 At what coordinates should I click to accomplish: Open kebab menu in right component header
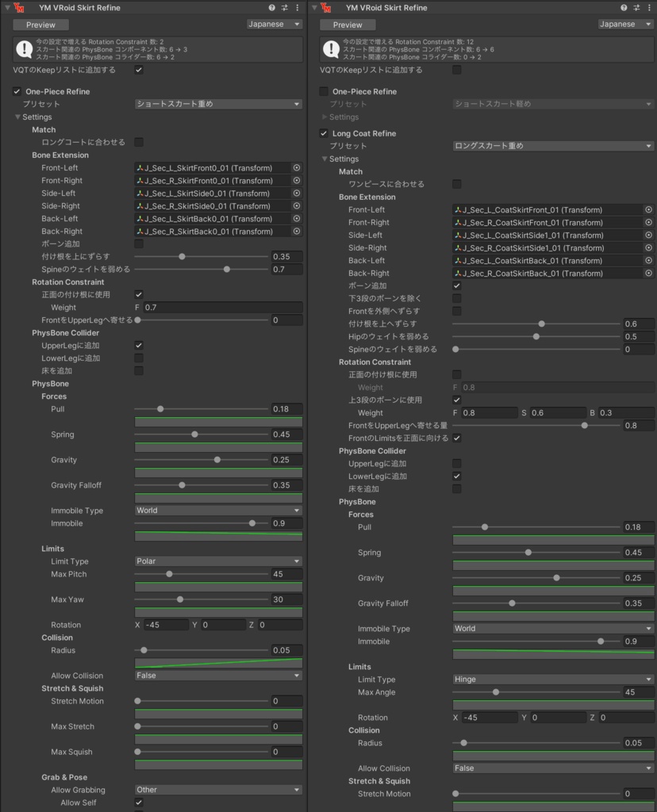(649, 8)
